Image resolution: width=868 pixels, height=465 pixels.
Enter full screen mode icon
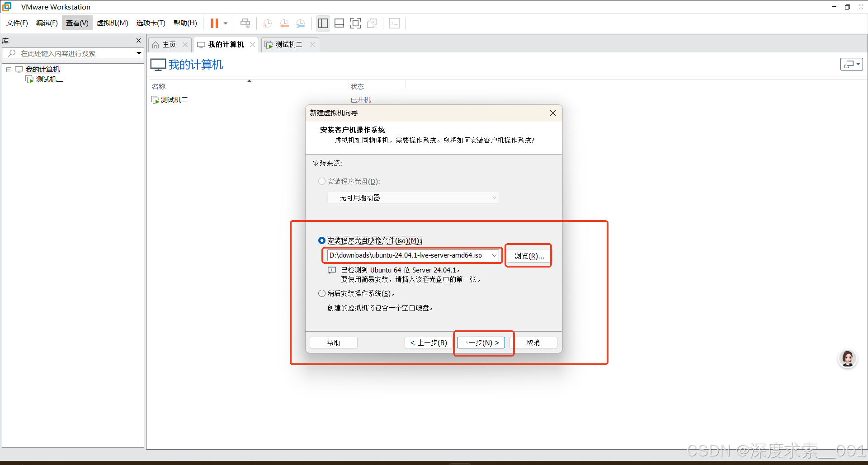click(356, 23)
